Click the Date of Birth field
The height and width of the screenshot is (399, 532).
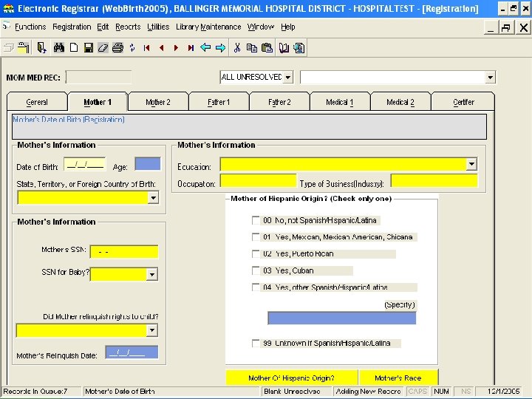coord(85,164)
